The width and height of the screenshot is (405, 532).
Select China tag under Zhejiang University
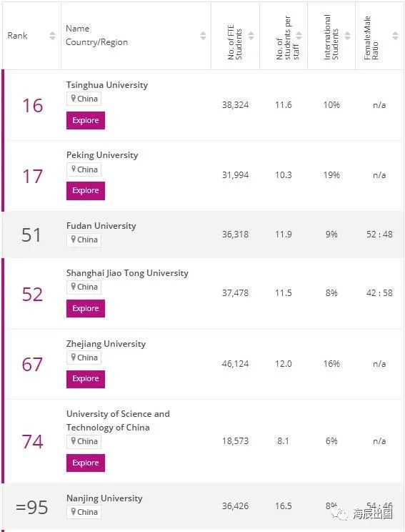[84, 358]
